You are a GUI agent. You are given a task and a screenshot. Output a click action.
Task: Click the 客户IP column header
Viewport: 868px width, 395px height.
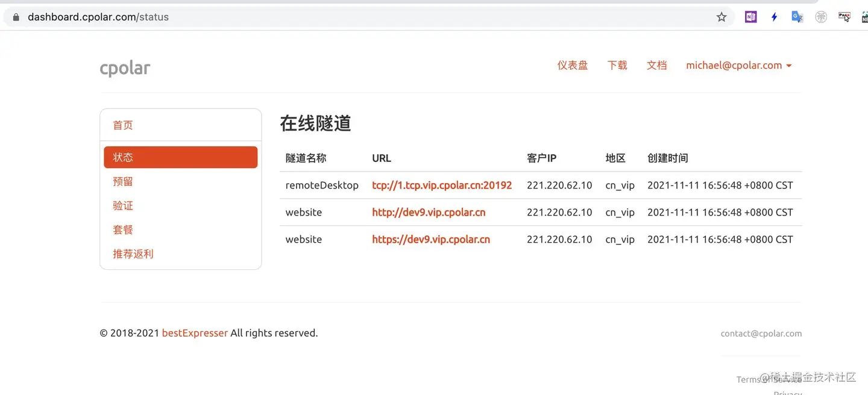tap(541, 158)
